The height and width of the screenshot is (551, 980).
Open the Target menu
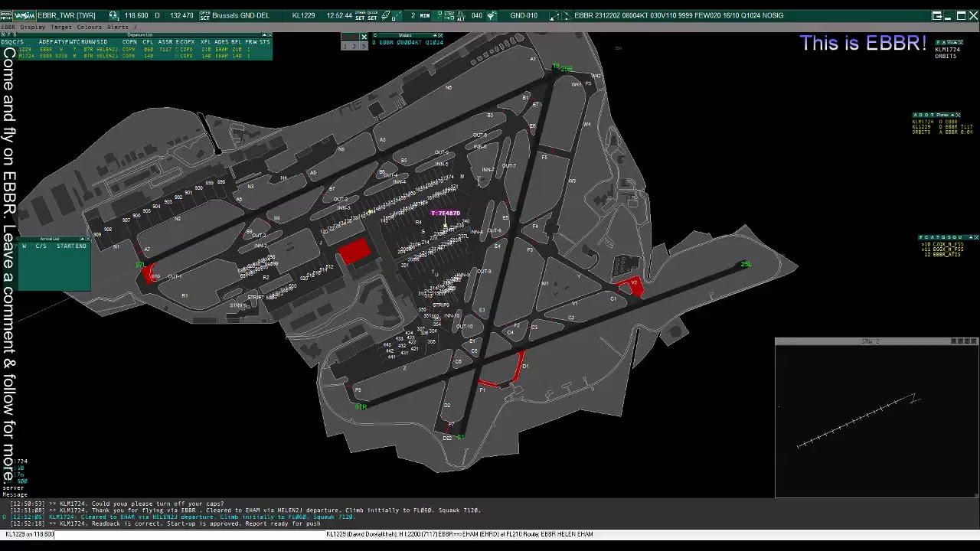[x=61, y=27]
